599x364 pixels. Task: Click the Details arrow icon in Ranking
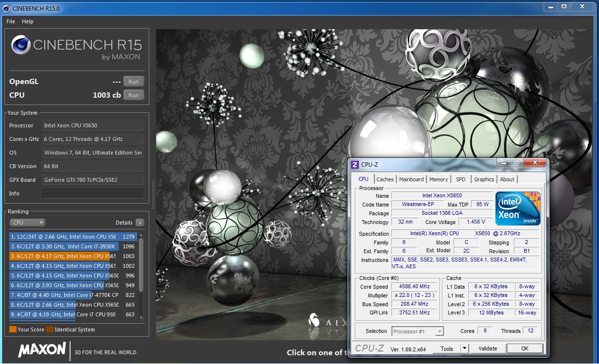[140, 223]
